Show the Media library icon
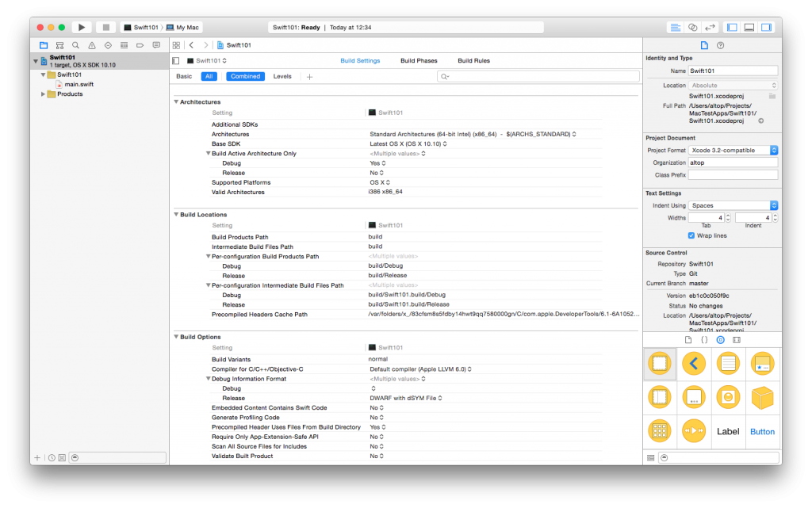This screenshot has height=508, width=812. [x=737, y=340]
